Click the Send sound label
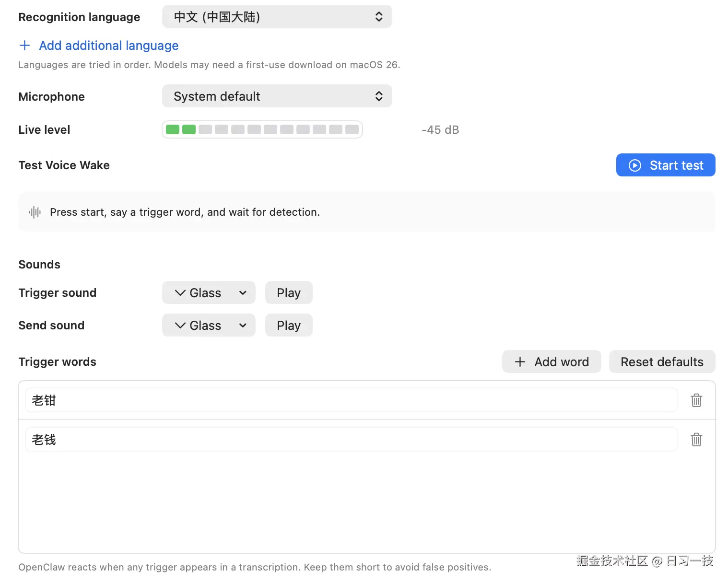The image size is (728, 582). click(51, 326)
